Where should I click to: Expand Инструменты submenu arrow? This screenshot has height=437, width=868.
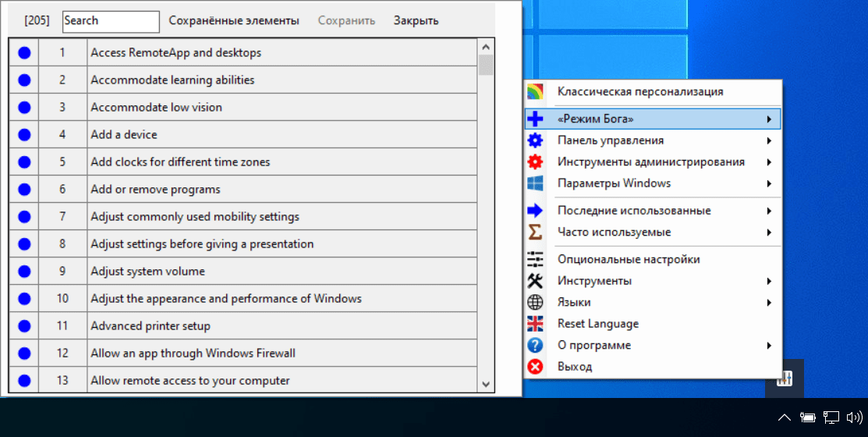(769, 282)
